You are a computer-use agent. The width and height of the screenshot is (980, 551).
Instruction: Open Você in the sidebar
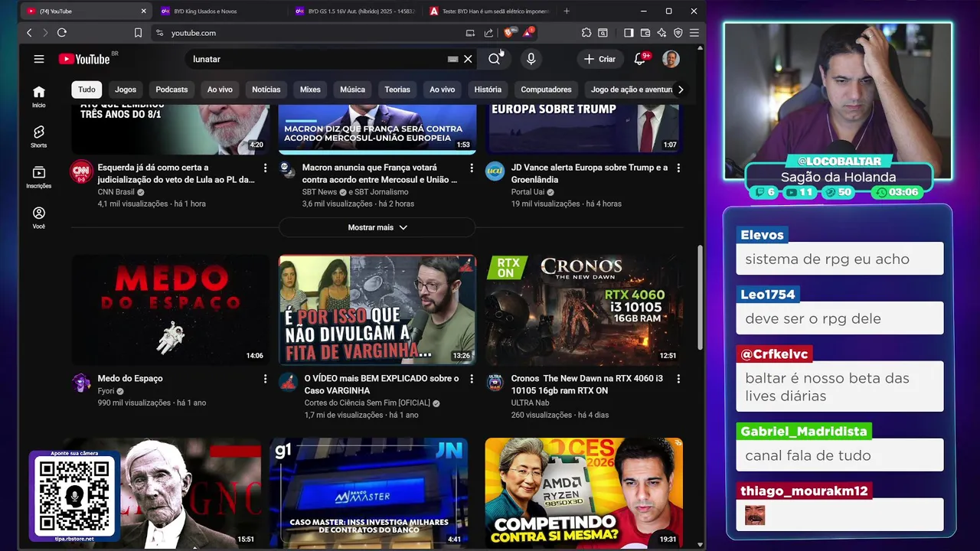click(39, 218)
